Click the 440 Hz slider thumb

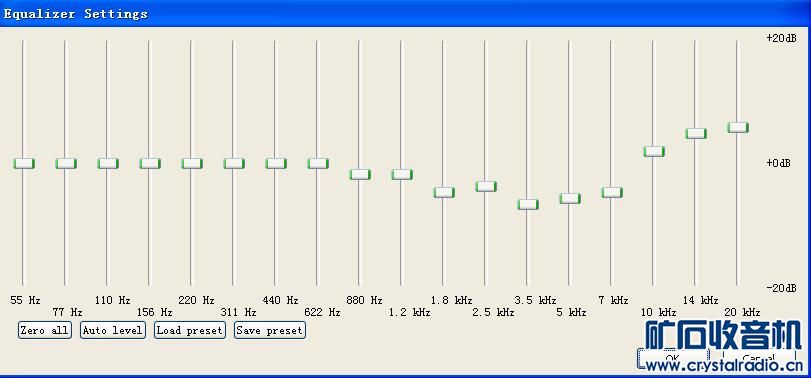[276, 163]
